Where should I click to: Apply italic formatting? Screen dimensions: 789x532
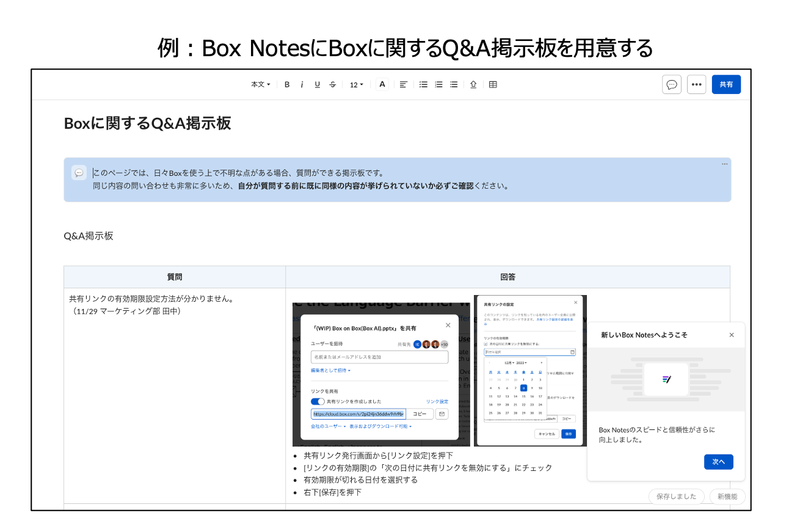pyautogui.click(x=302, y=85)
